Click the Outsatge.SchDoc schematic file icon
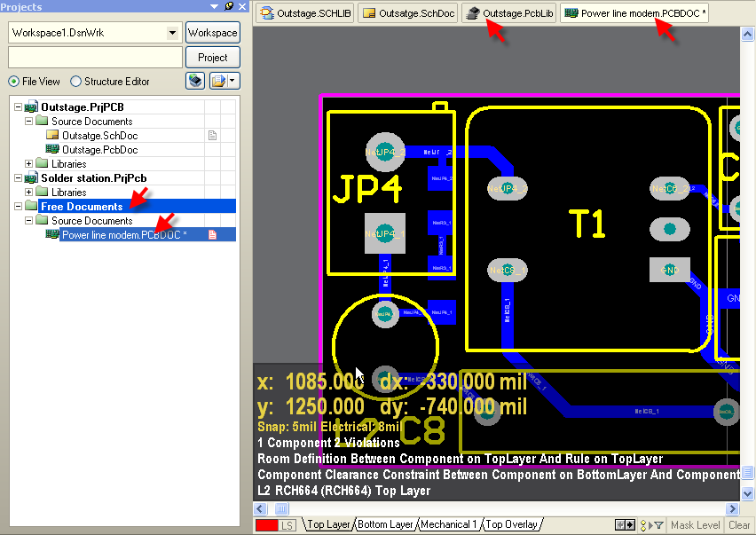 pyautogui.click(x=52, y=136)
